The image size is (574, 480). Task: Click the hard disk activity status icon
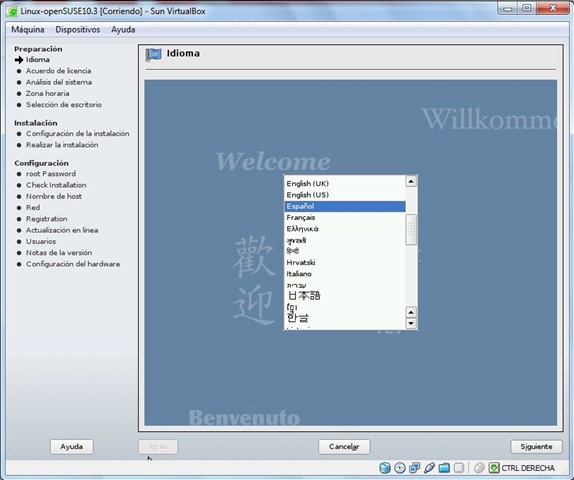(384, 468)
